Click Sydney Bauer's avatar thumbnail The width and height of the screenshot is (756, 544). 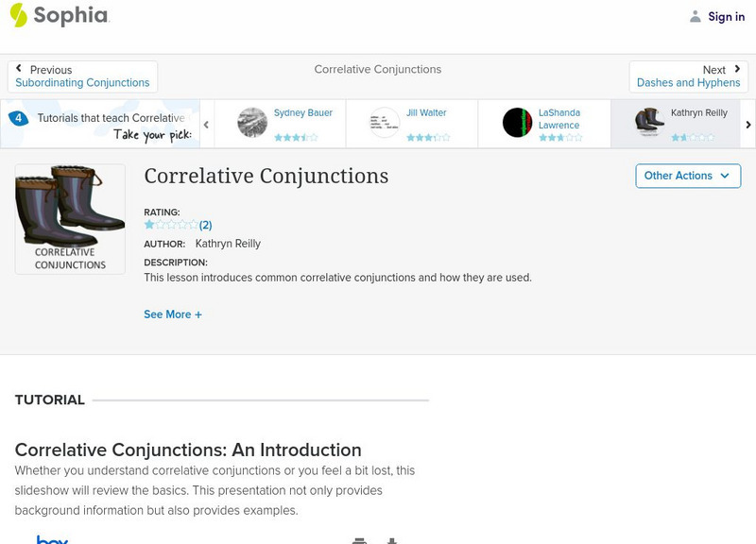pos(252,123)
